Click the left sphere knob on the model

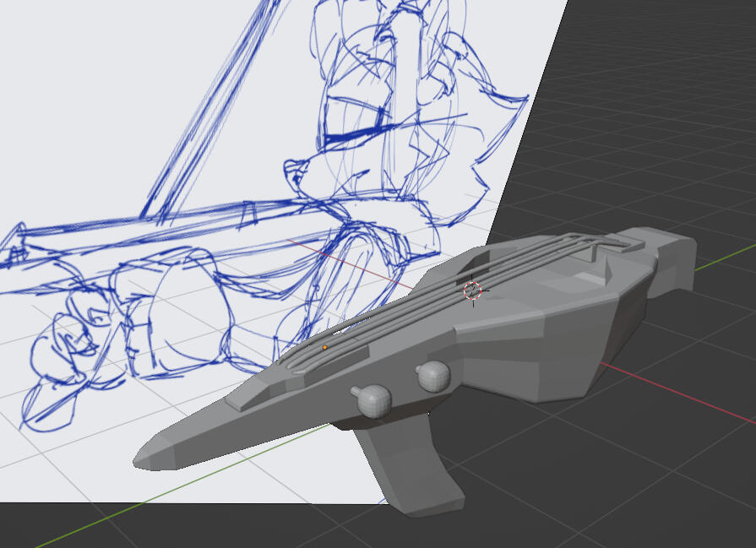pos(375,400)
